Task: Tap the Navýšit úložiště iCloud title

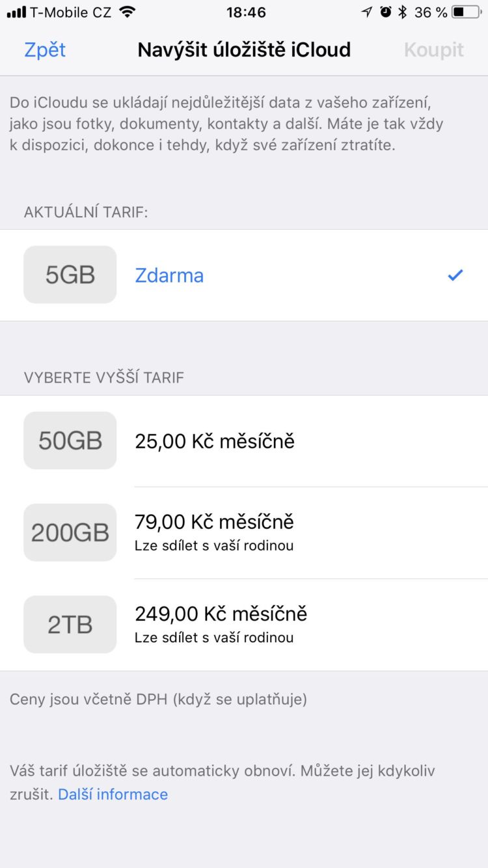Action: tap(244, 50)
